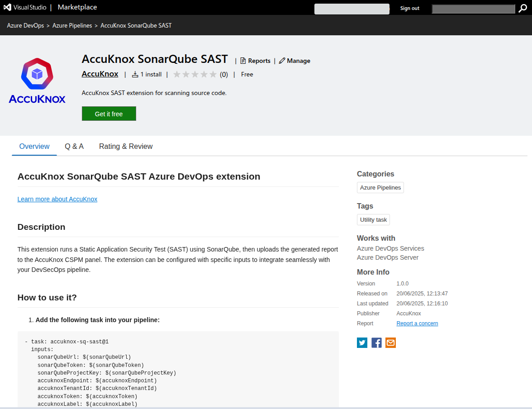Click the 1 install text
This screenshot has width=532, height=409.
coord(151,74)
